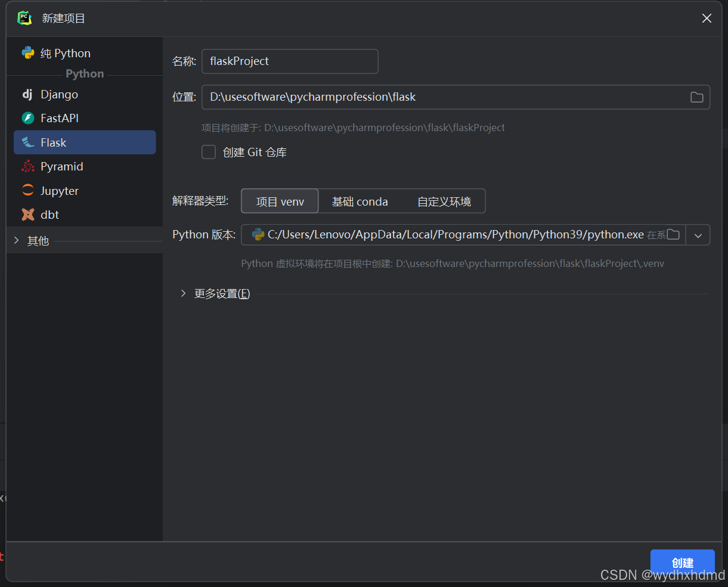Close the 新建项目 dialog
The image size is (728, 587).
click(707, 18)
